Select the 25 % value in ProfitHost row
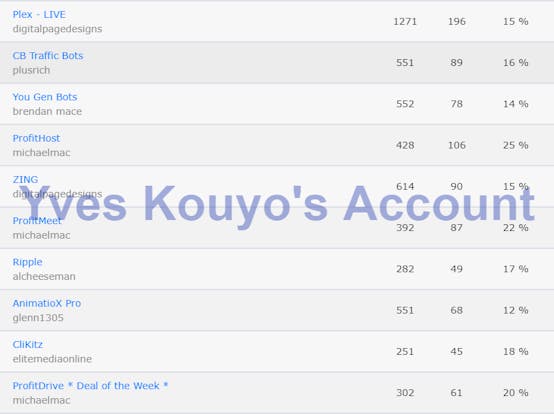 coord(515,145)
